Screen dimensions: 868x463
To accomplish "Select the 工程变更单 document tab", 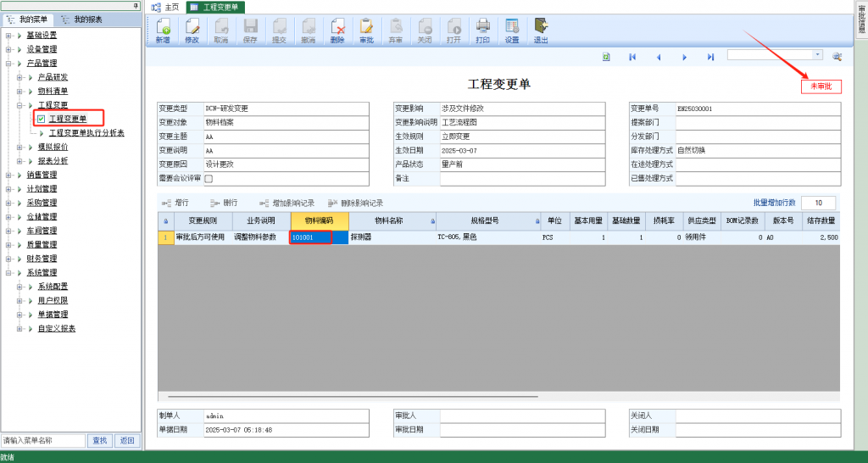I will click(x=214, y=7).
